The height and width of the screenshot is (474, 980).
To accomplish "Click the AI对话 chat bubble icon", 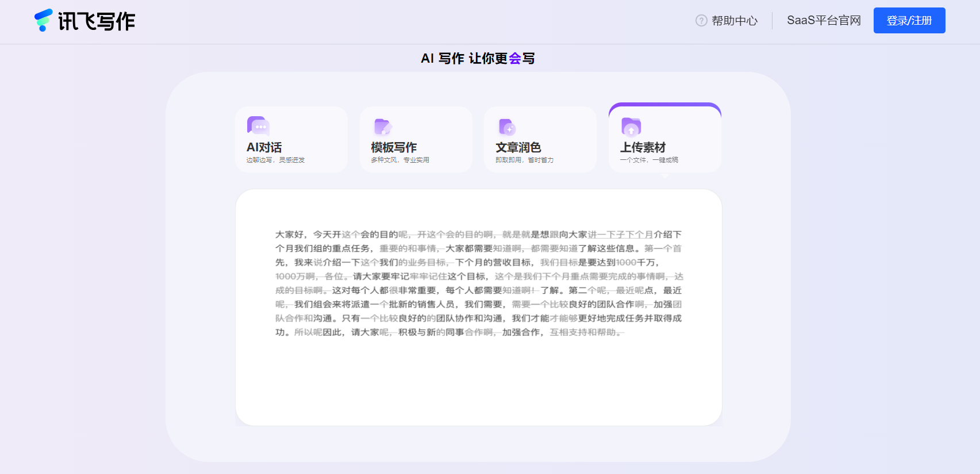I will point(258,126).
